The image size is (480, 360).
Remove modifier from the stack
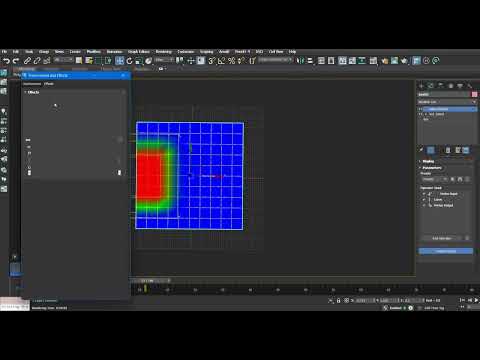coord(448,150)
